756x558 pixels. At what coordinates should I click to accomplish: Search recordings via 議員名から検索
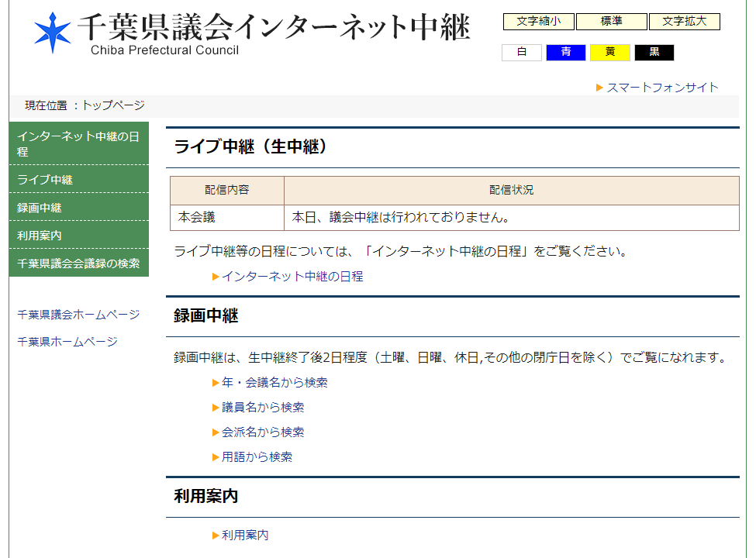(263, 408)
